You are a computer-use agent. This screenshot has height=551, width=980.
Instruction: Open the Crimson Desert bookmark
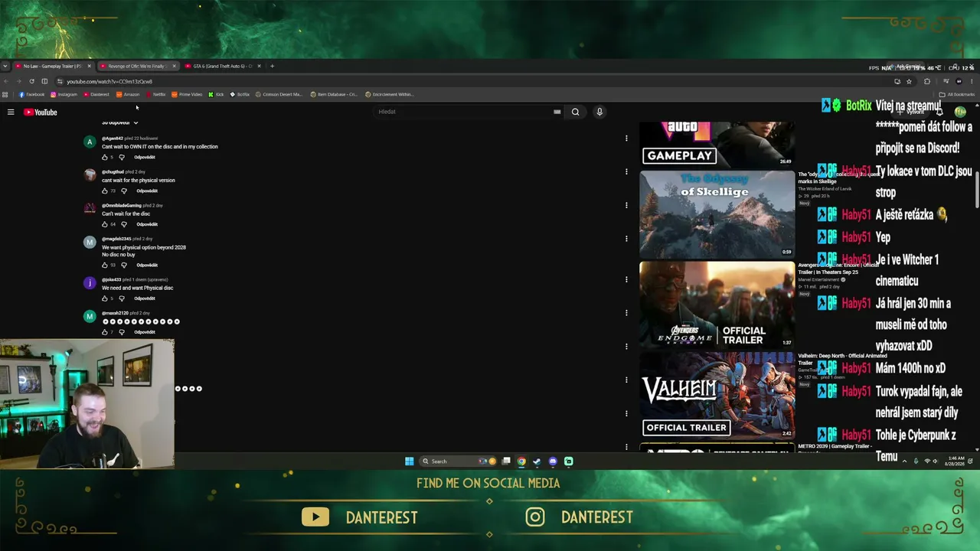click(x=279, y=95)
